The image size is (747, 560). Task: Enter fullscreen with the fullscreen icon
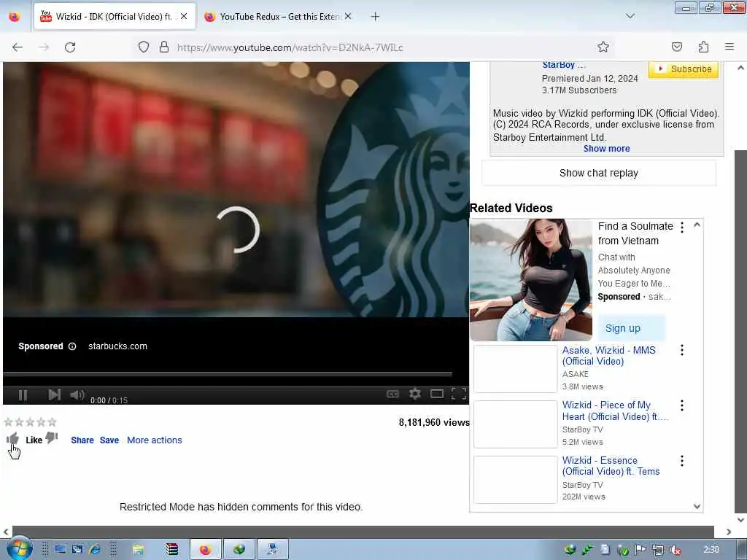pyautogui.click(x=458, y=394)
